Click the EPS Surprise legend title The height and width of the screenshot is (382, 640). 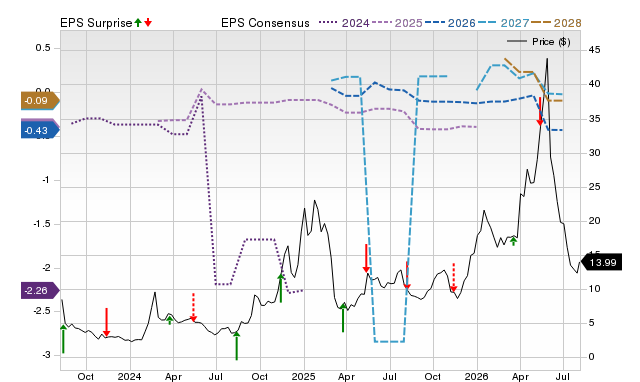96,23
